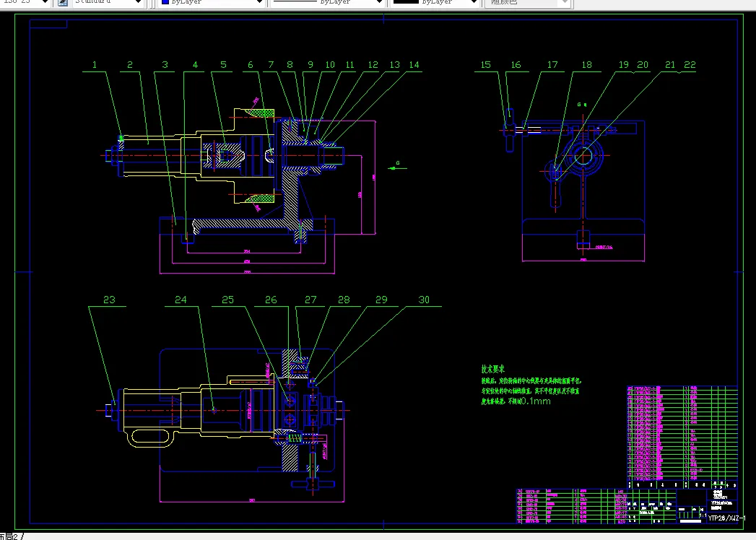
Task: Open the Standard style dropdown
Action: point(139,2)
